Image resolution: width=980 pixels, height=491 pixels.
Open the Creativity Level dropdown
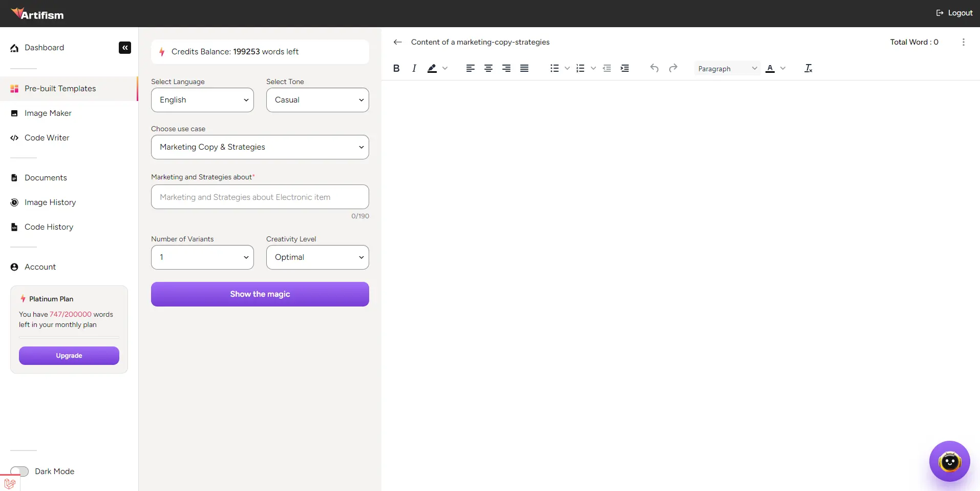(x=317, y=257)
